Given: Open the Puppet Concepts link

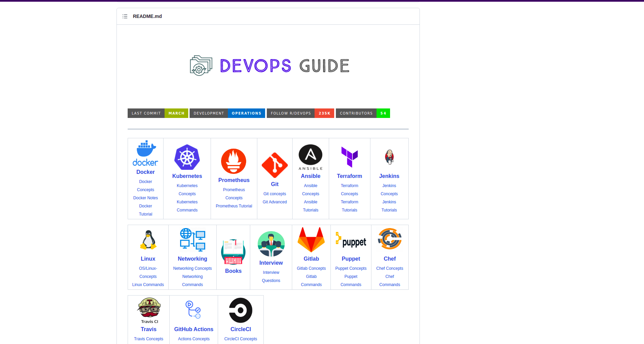Looking at the screenshot, I should click(351, 268).
